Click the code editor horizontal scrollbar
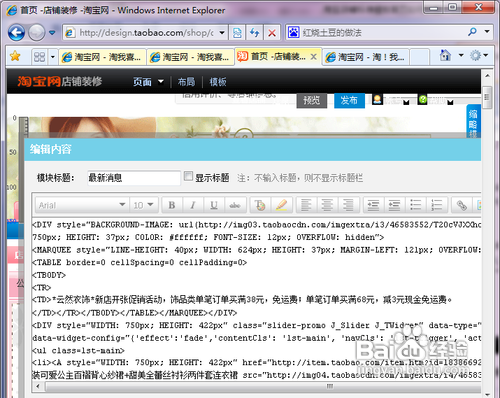This screenshot has height=398, width=500. click(263, 386)
